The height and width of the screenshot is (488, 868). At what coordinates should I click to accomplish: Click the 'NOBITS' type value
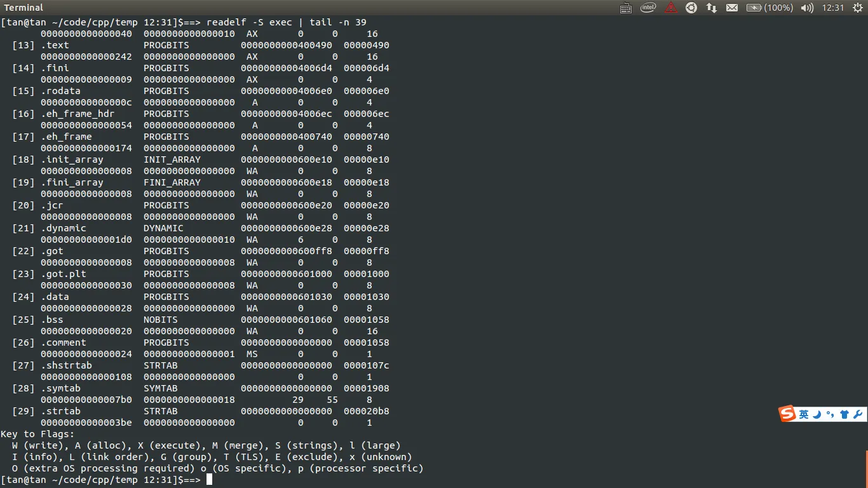pyautogui.click(x=161, y=320)
